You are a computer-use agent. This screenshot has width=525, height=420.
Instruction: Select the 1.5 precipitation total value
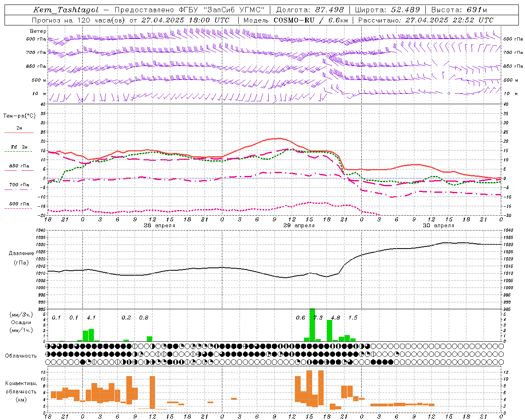[x=353, y=317]
